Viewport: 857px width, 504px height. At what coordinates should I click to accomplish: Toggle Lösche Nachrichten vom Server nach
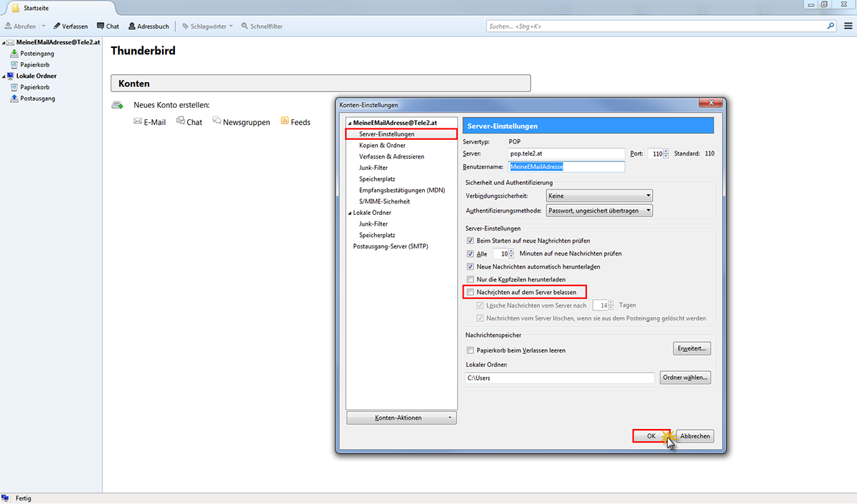[x=480, y=305]
